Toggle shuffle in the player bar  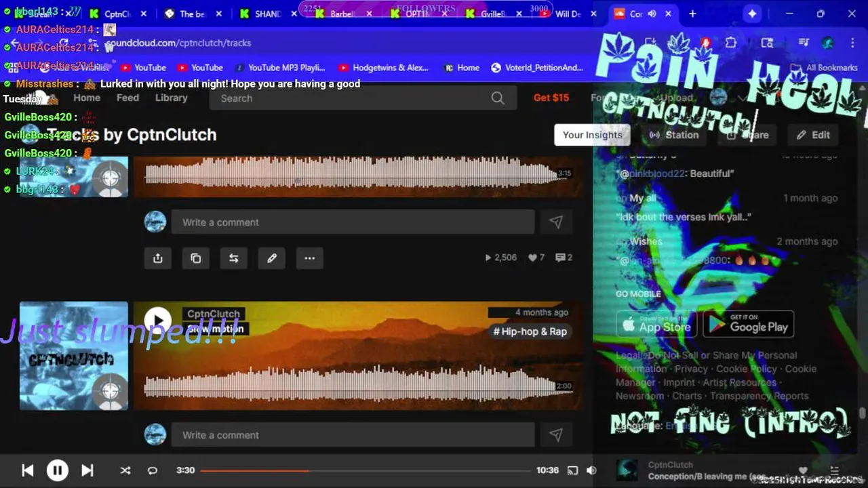pos(125,470)
